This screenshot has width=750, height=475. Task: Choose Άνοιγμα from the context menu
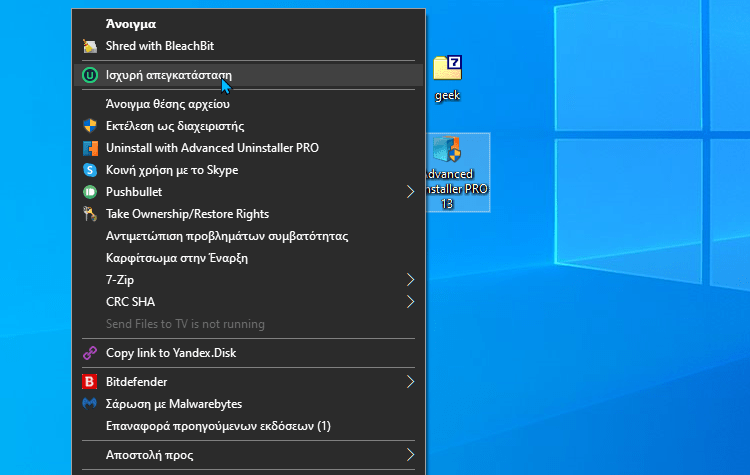pos(248,24)
